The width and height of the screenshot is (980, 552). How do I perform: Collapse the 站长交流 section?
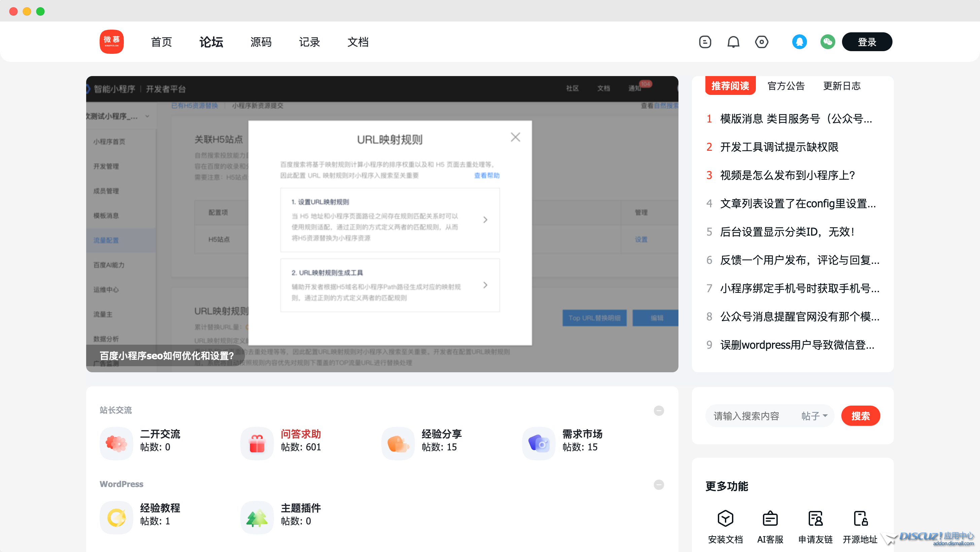[x=659, y=411]
